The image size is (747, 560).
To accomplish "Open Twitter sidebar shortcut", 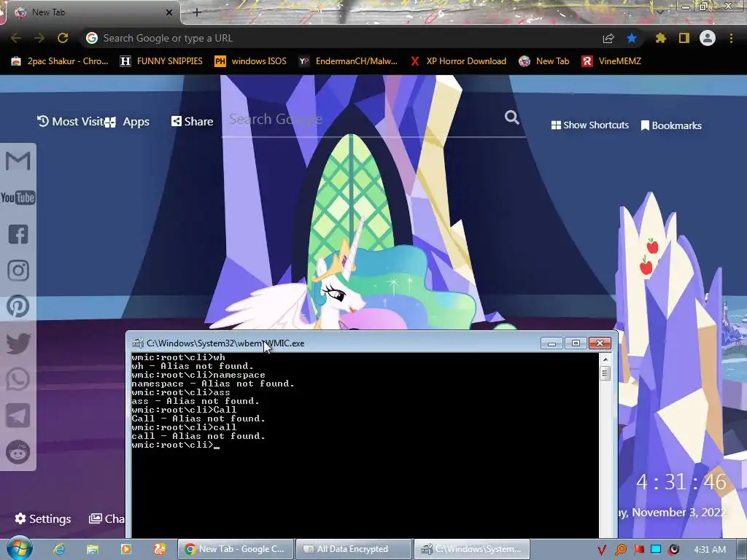I will [x=18, y=343].
